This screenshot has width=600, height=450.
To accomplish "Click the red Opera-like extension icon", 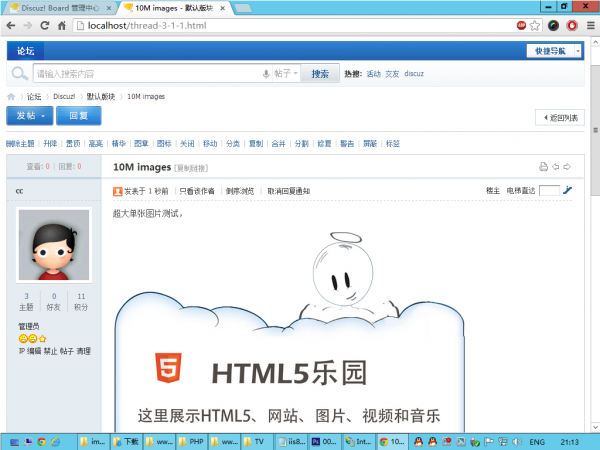I will tap(572, 26).
